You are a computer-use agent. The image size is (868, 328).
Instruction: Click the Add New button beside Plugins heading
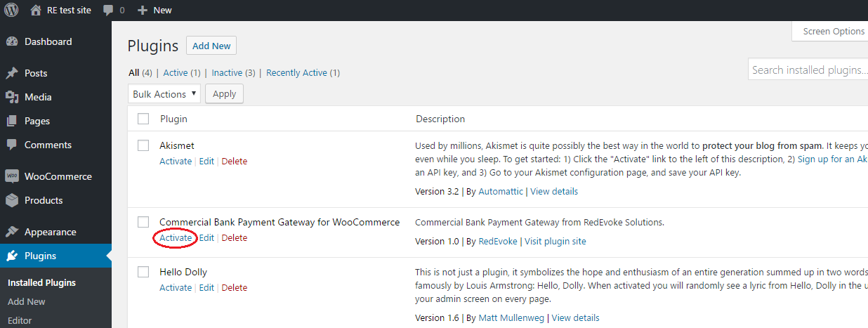click(x=211, y=46)
